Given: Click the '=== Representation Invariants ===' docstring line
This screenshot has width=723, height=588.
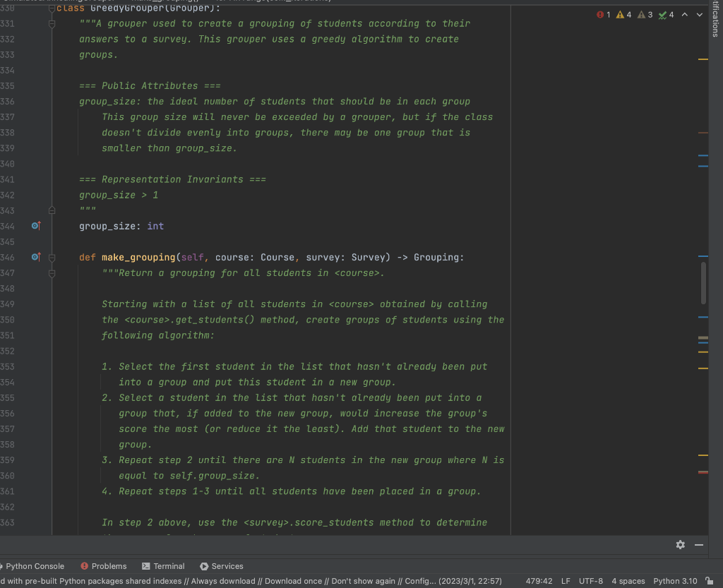Looking at the screenshot, I should pyautogui.click(x=172, y=179).
